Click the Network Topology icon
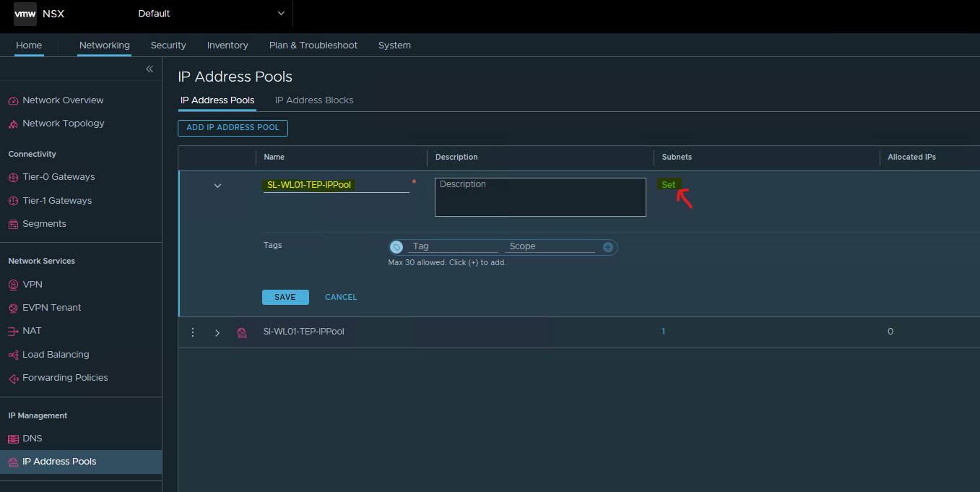Viewport: 980px width, 492px height. (x=13, y=124)
